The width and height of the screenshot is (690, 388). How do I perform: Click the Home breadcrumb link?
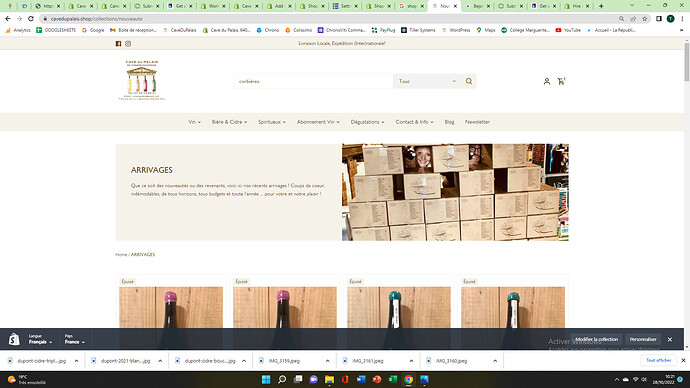click(x=121, y=254)
